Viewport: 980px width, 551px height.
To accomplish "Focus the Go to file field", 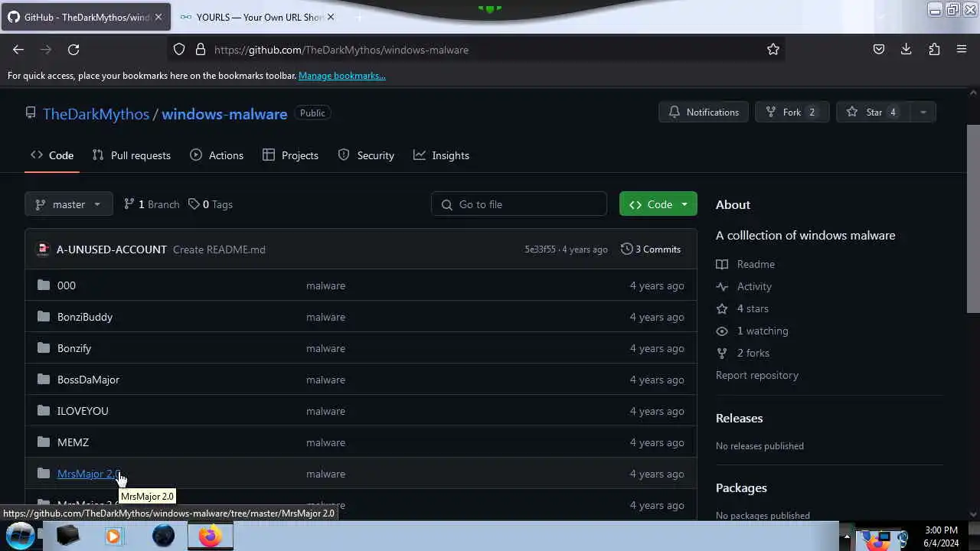I will (x=519, y=204).
